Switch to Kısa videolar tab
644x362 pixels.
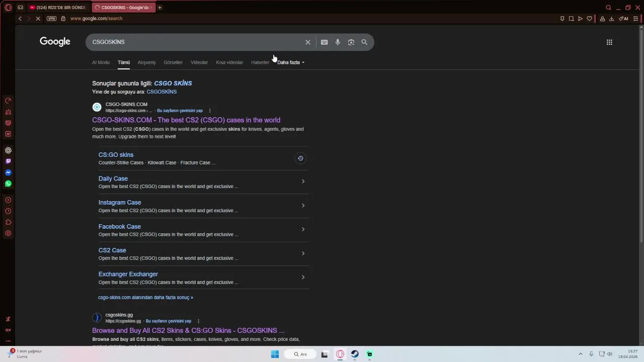click(x=229, y=62)
